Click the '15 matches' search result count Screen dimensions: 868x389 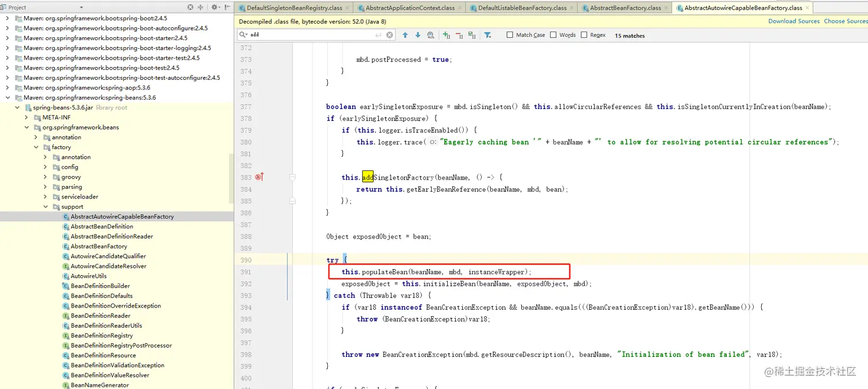coord(630,36)
